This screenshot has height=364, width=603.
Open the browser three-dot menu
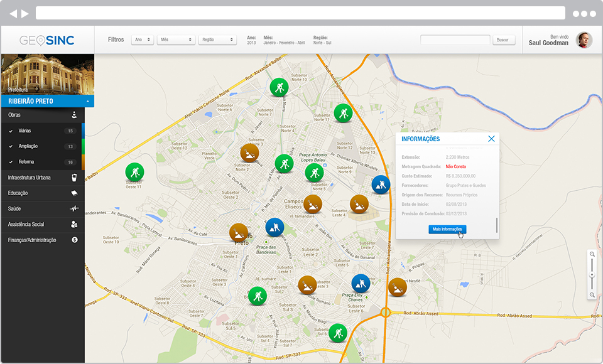584,14
